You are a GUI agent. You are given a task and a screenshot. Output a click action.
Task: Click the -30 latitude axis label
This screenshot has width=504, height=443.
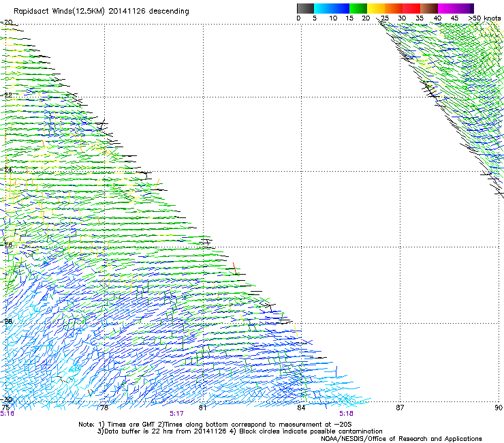click(6, 399)
